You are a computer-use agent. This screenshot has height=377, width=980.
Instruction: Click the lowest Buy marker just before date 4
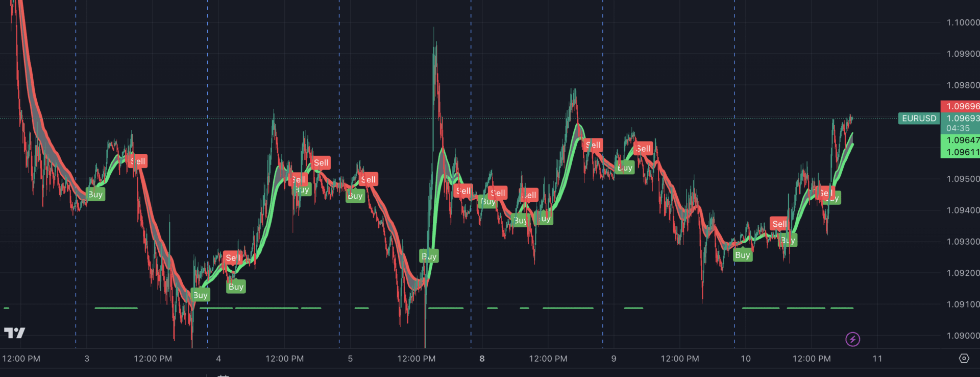point(200,295)
